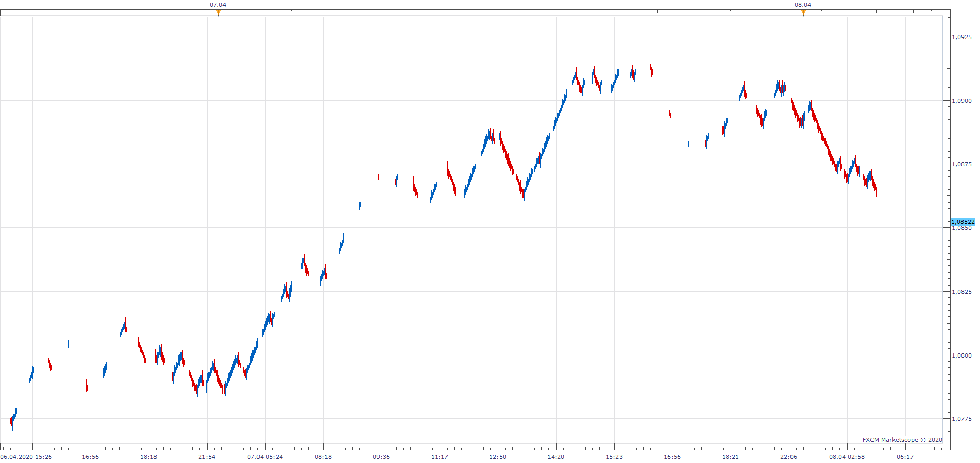Click the 07.04 05:24 time label
This screenshot has width=980, height=463.
pyautogui.click(x=265, y=457)
